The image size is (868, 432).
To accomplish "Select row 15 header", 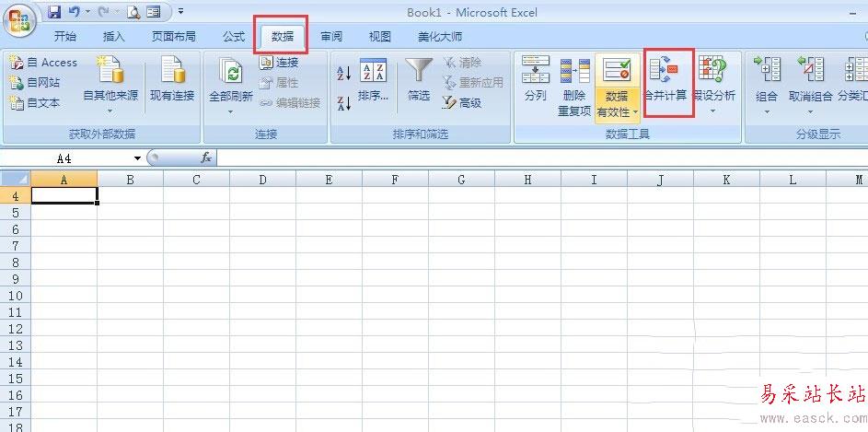I will pyautogui.click(x=16, y=379).
